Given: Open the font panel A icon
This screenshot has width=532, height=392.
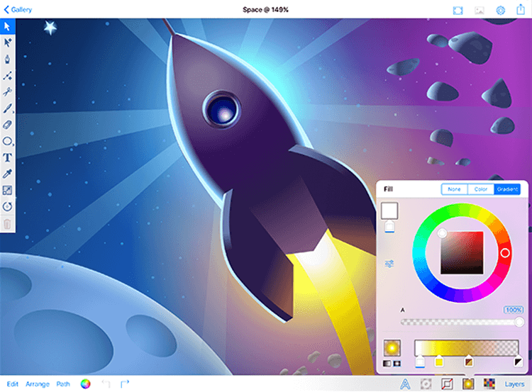Looking at the screenshot, I should point(405,384).
